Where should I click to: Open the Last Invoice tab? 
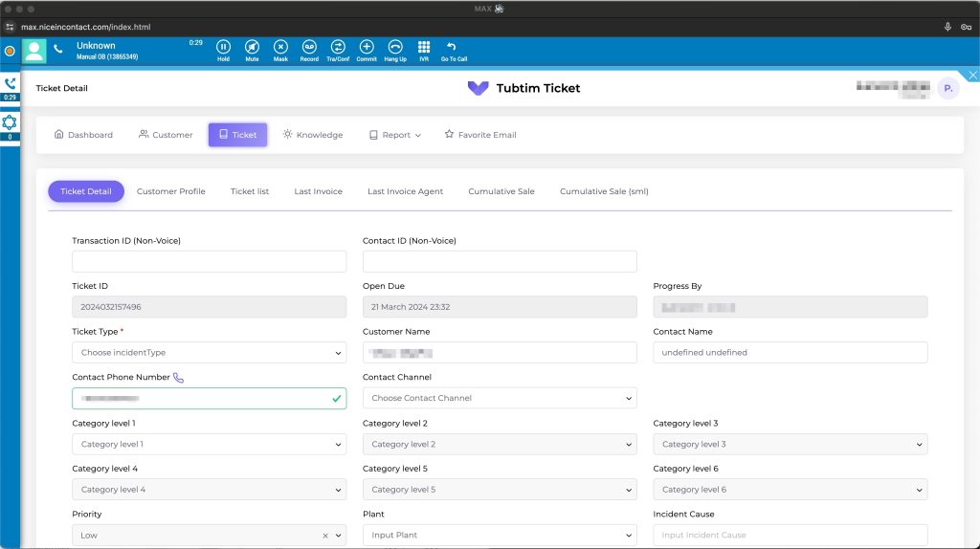pos(318,191)
